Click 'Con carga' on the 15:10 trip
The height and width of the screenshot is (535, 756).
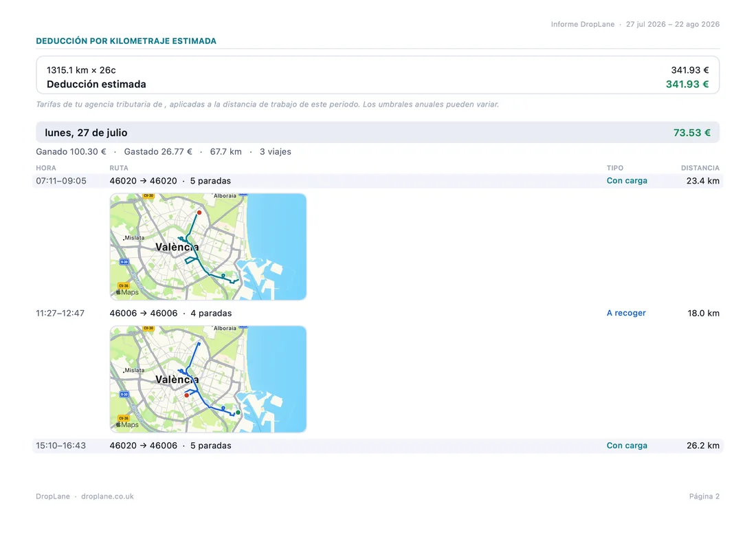(x=627, y=446)
